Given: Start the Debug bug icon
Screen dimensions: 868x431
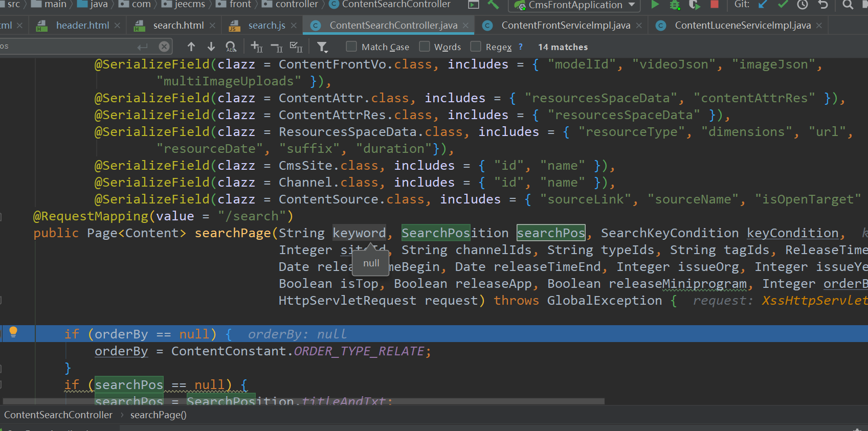Looking at the screenshot, I should coord(675,5).
